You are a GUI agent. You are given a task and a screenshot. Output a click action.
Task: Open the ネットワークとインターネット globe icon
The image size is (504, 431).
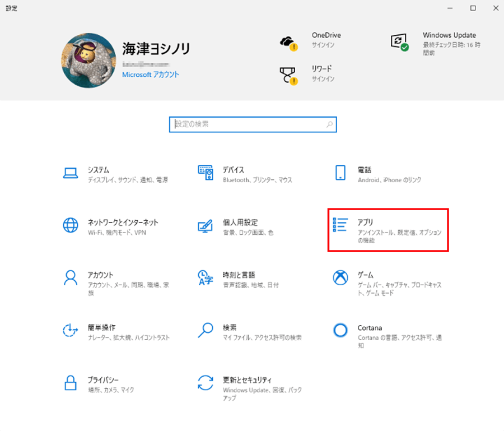click(x=71, y=225)
